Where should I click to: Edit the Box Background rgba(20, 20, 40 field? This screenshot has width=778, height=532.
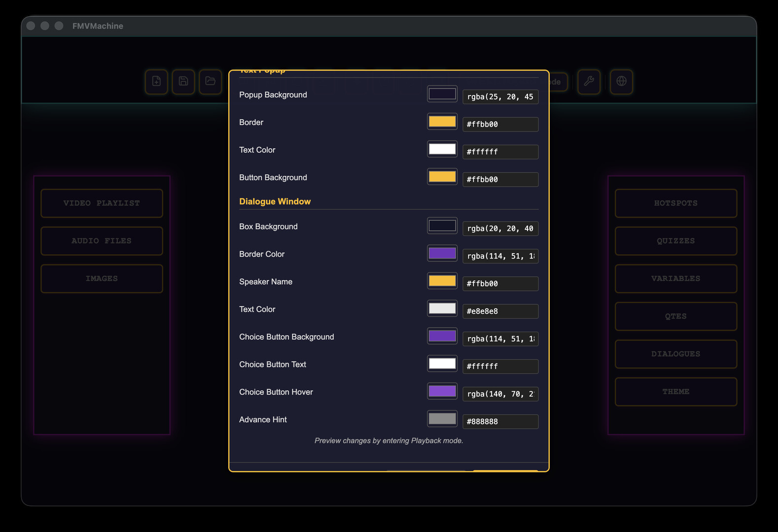coord(500,229)
